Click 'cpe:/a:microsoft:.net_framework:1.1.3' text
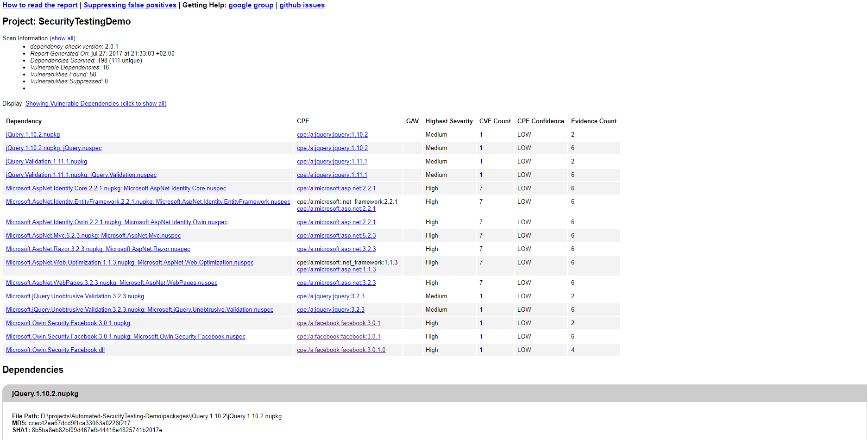Screen dimensions: 868x440 347,263
